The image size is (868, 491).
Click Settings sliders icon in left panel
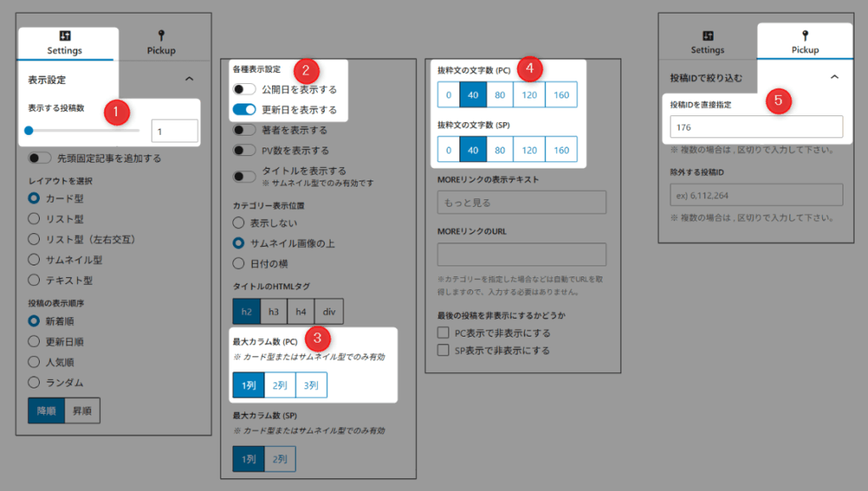click(x=64, y=36)
